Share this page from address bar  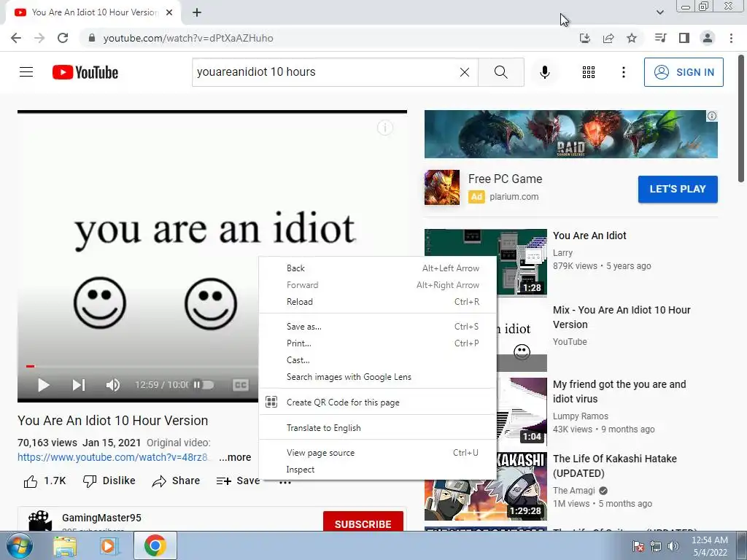coord(608,38)
